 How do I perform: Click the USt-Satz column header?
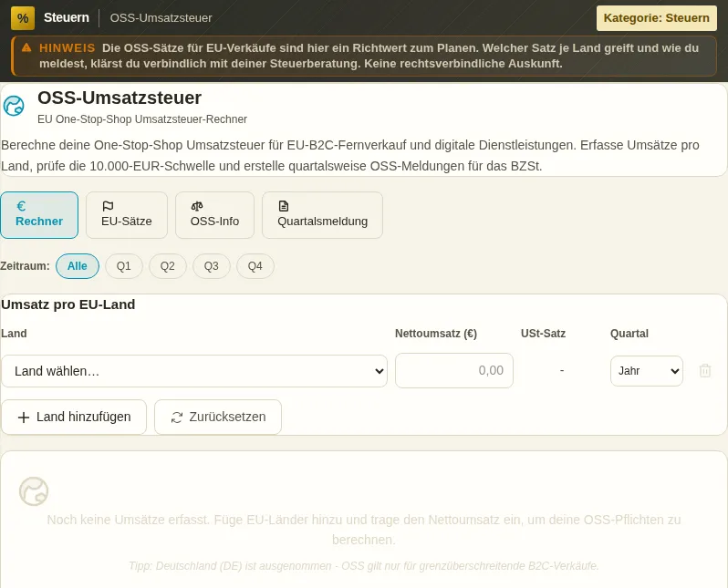pyautogui.click(x=543, y=334)
